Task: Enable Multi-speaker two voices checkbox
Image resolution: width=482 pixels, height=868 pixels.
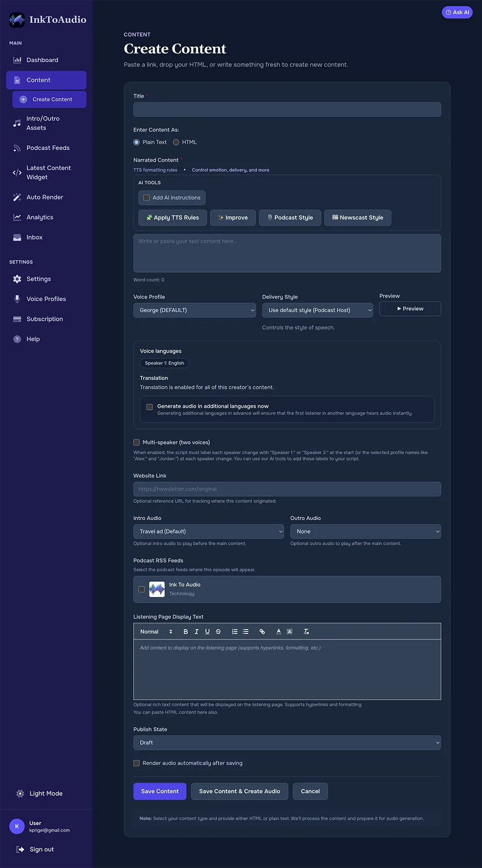Action: tap(136, 442)
